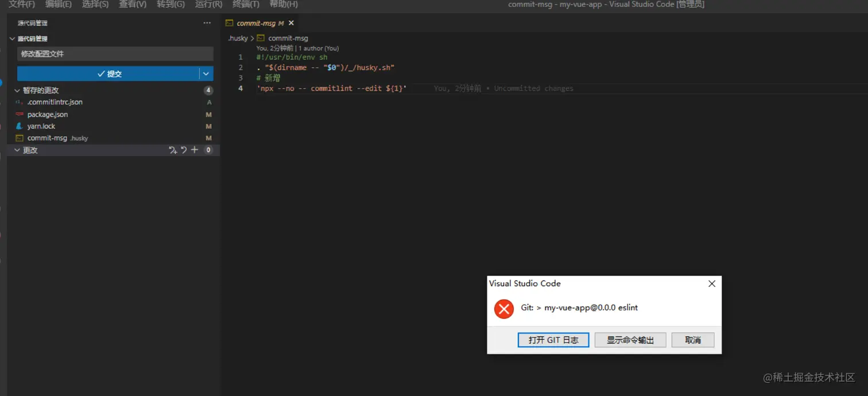The height and width of the screenshot is (396, 868).
Task: Click the A status letter of .commitlintrc.json
Action: click(209, 102)
